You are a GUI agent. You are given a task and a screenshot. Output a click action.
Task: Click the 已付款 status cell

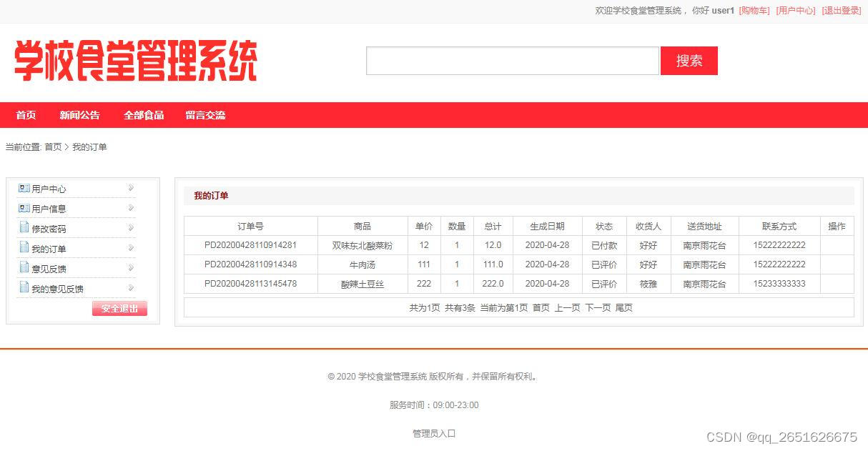coord(604,245)
